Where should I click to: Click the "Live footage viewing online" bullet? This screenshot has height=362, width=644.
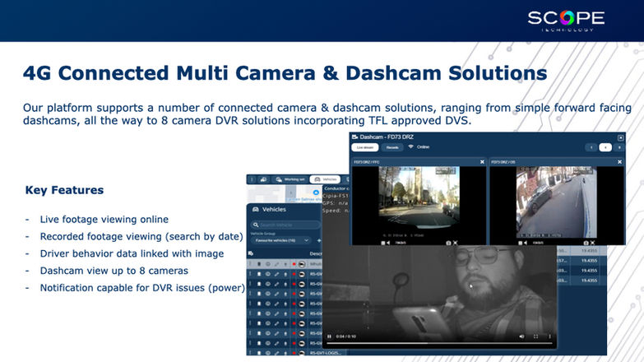coord(104,220)
